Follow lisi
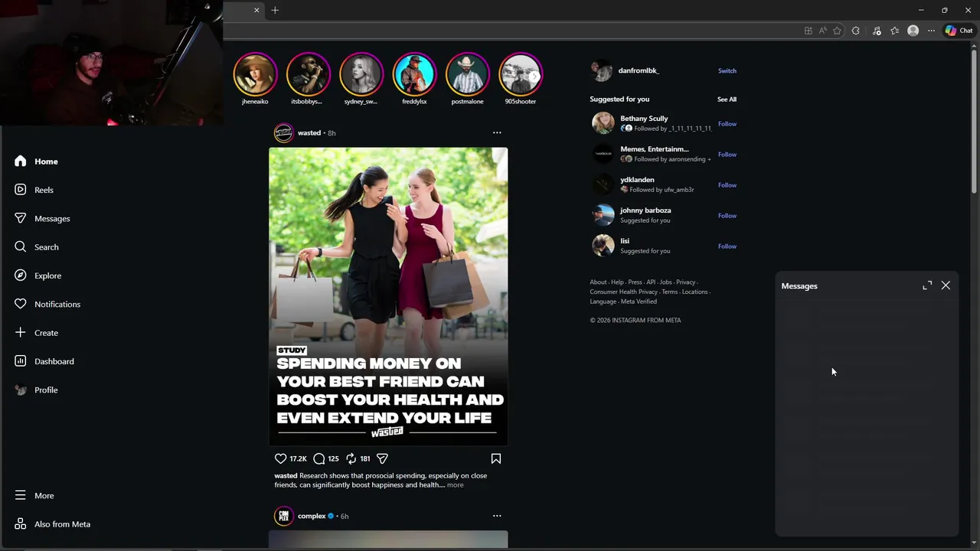This screenshot has height=551, width=980. point(727,246)
